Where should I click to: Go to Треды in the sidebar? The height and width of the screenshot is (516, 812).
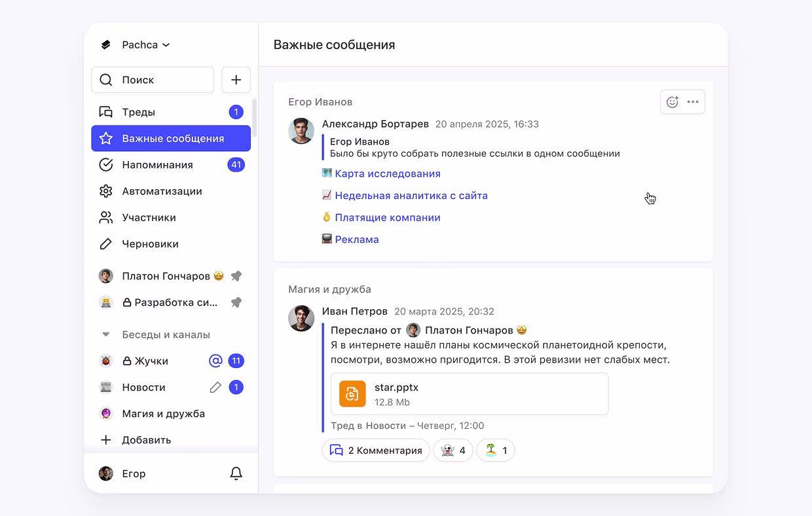point(138,112)
